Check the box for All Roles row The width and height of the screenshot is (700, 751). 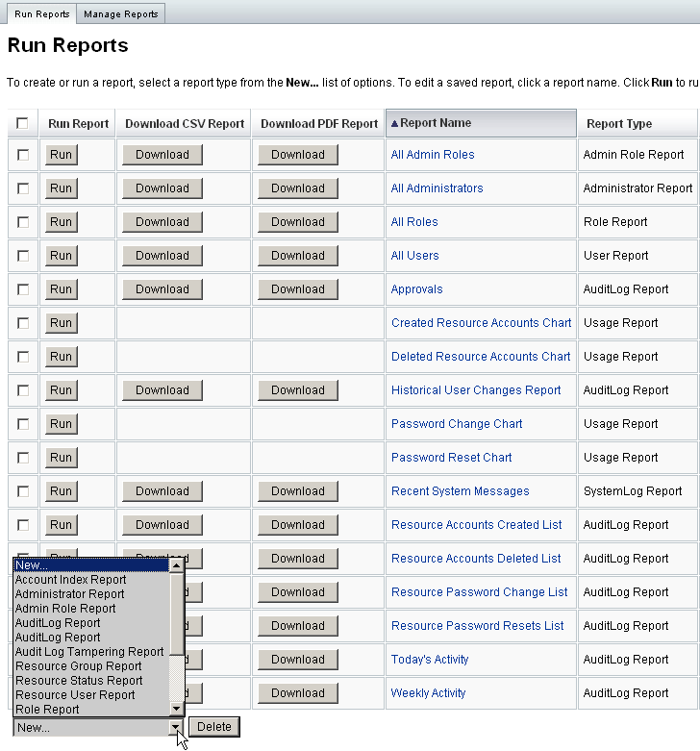coord(22,222)
